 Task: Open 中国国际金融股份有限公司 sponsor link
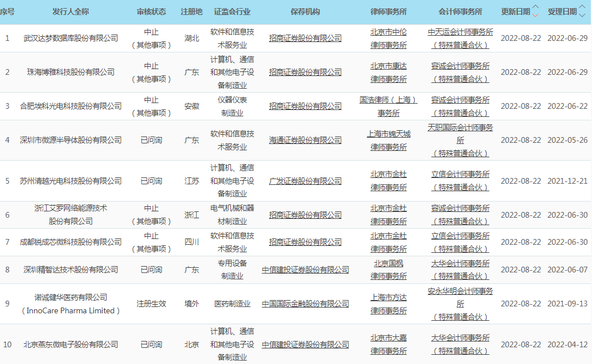[x=305, y=304]
